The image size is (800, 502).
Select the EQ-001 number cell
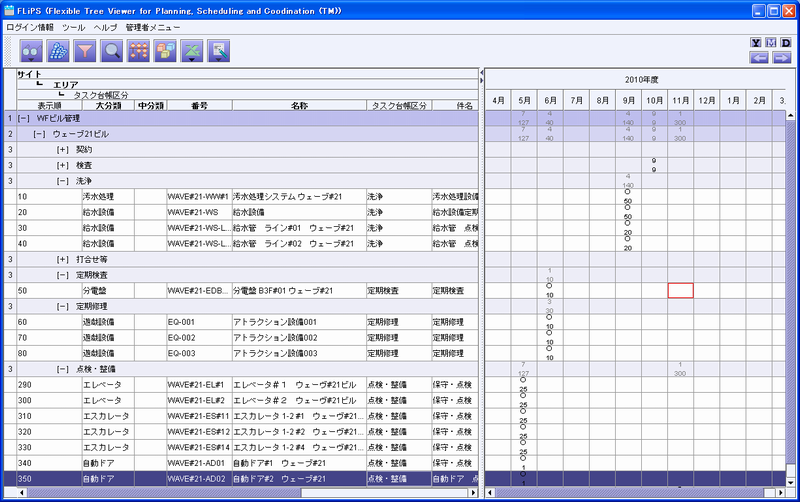(199, 322)
